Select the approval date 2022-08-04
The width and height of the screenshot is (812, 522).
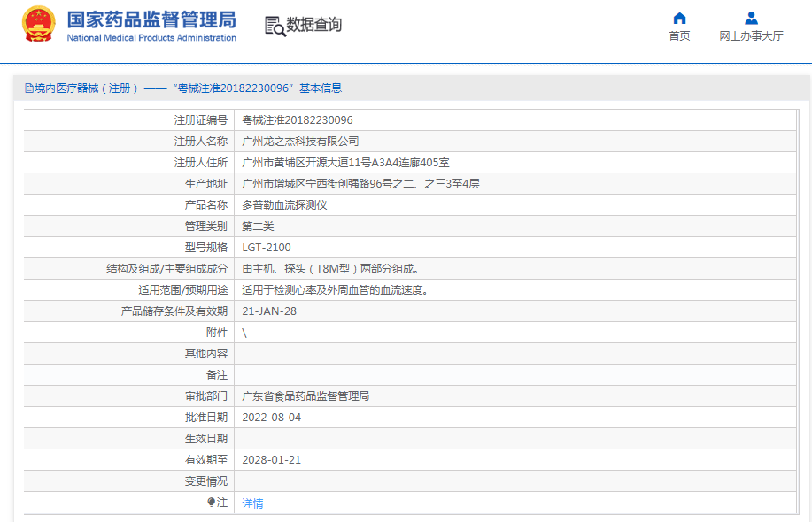coord(272,418)
